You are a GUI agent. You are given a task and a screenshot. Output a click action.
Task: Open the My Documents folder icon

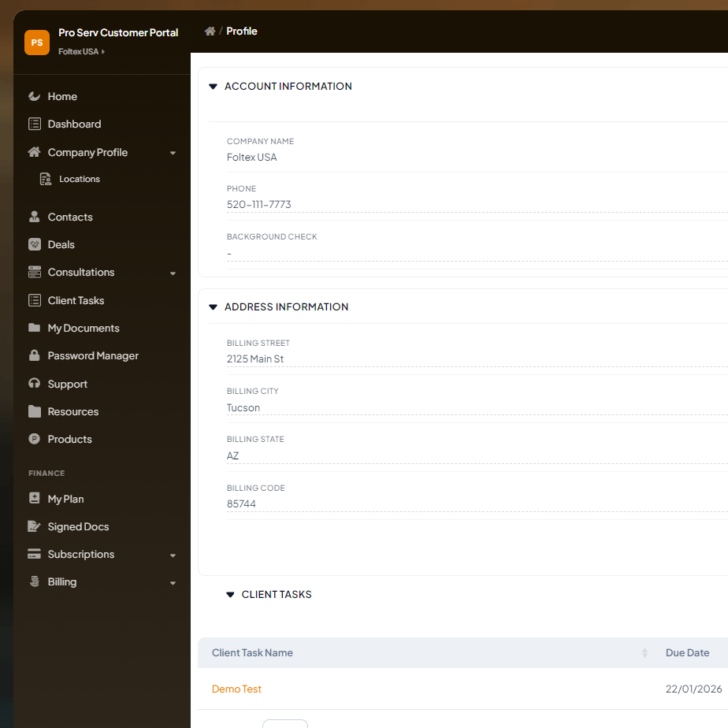(x=35, y=328)
